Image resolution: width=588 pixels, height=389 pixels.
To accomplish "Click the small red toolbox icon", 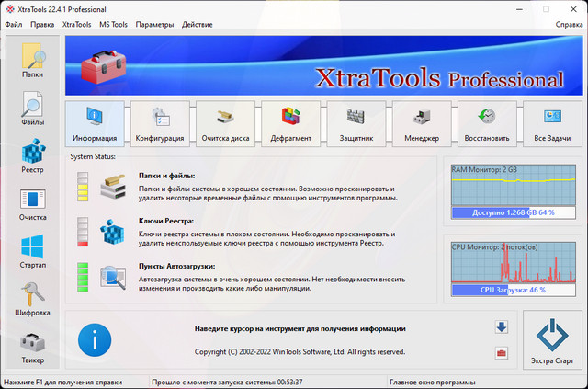I will point(501,351).
